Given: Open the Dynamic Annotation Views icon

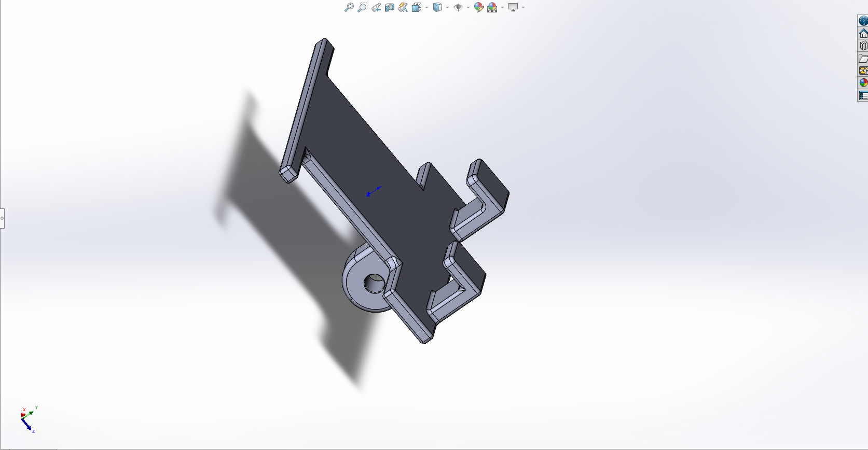Looking at the screenshot, I should 403,7.
